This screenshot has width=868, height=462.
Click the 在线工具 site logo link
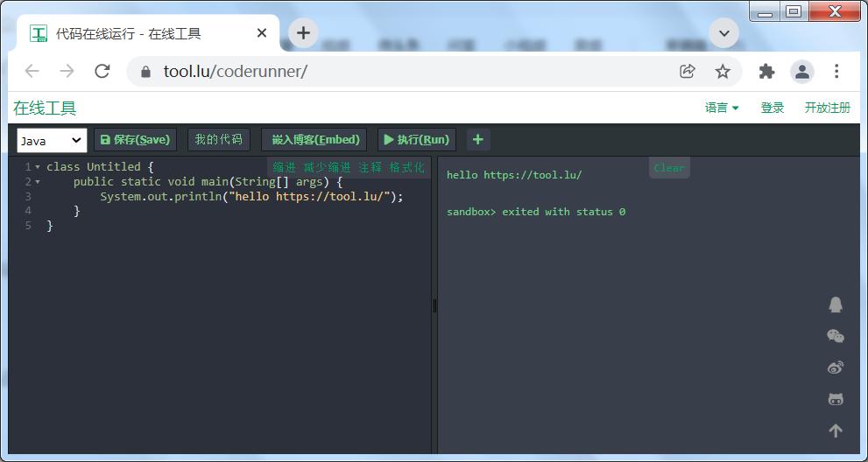(45, 108)
